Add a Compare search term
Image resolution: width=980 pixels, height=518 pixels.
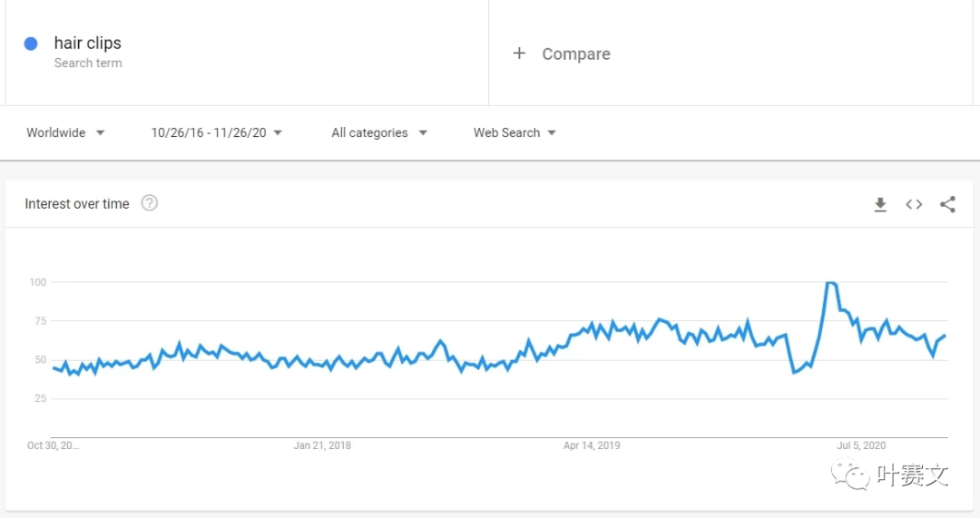pos(575,54)
